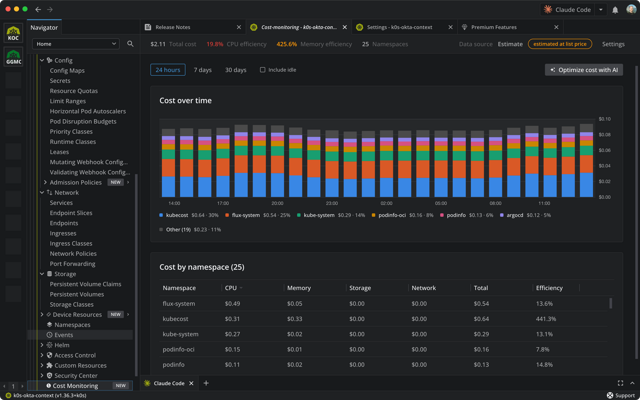The height and width of the screenshot is (400, 640).
Task: Expand the Device Resources tree item
Action: (x=42, y=315)
